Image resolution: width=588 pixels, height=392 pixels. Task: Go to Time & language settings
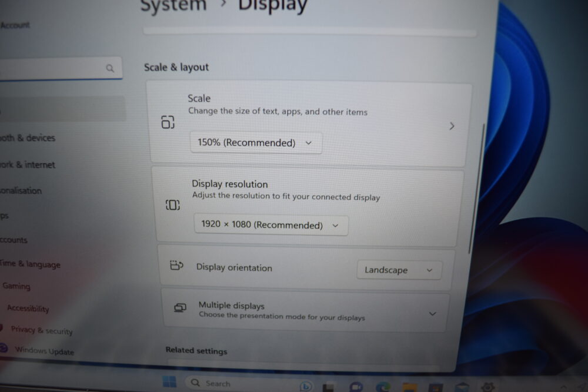point(30,264)
